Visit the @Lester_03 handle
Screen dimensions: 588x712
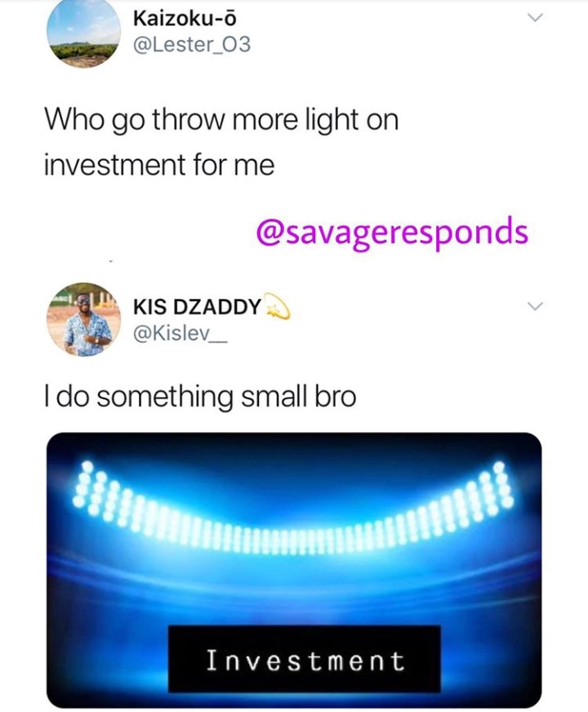(192, 44)
